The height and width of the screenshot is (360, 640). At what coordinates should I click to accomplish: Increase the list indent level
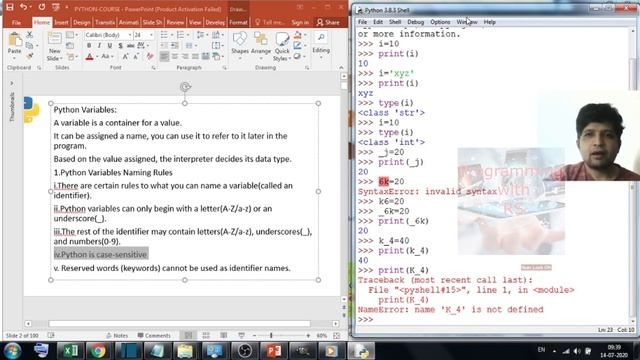pos(175,46)
